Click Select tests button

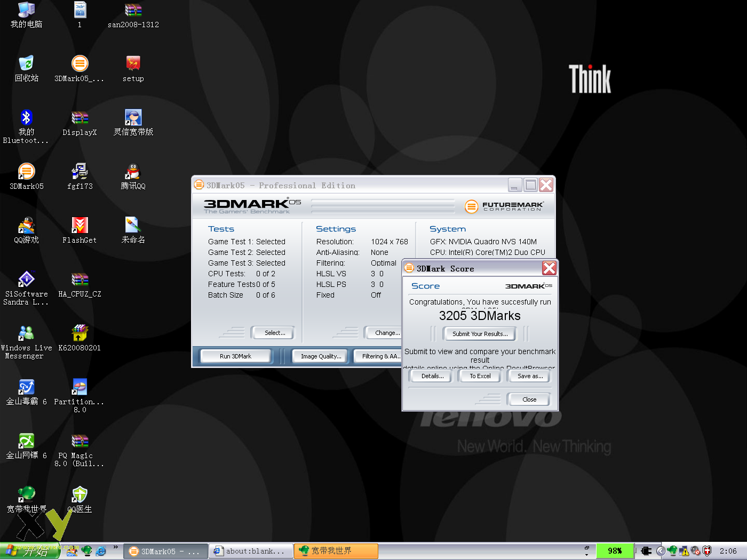coord(274,333)
